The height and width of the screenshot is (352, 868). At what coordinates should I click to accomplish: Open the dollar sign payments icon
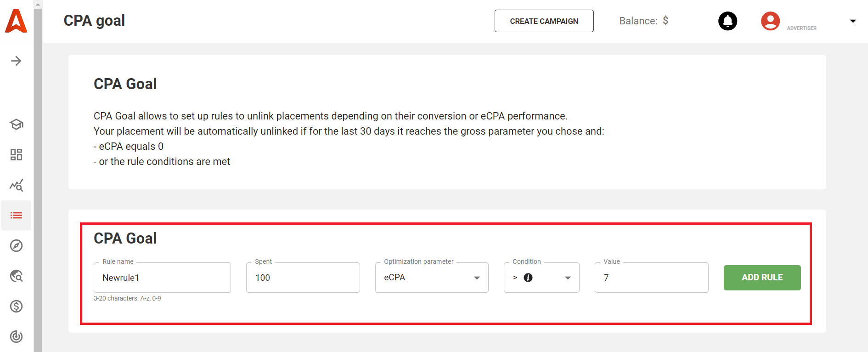(16, 306)
